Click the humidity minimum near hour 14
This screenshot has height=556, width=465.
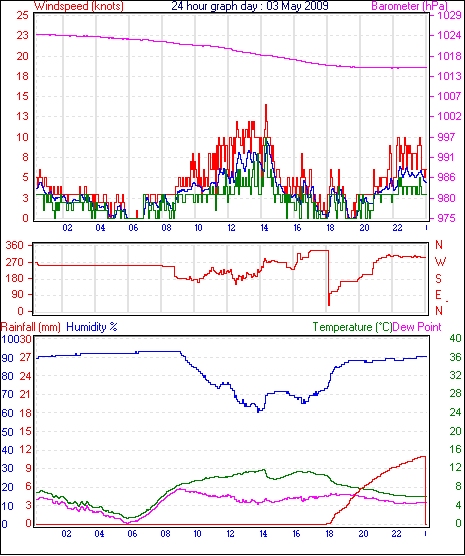tap(259, 411)
